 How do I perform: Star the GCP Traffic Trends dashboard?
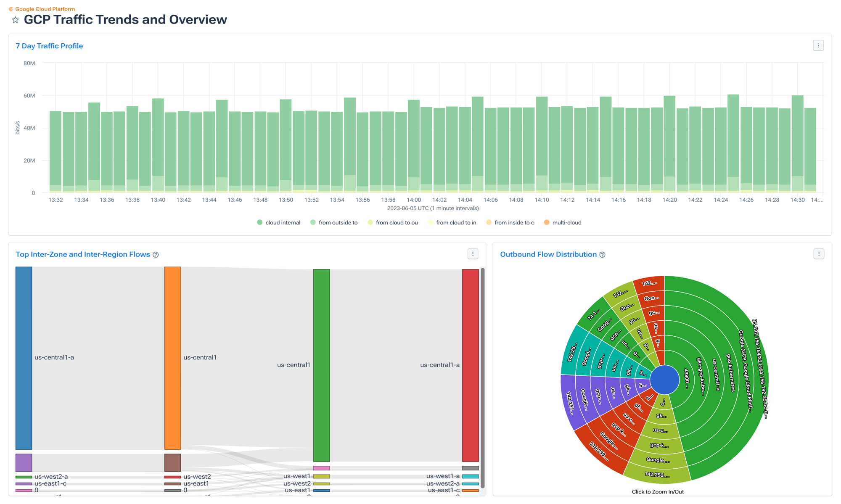point(15,19)
